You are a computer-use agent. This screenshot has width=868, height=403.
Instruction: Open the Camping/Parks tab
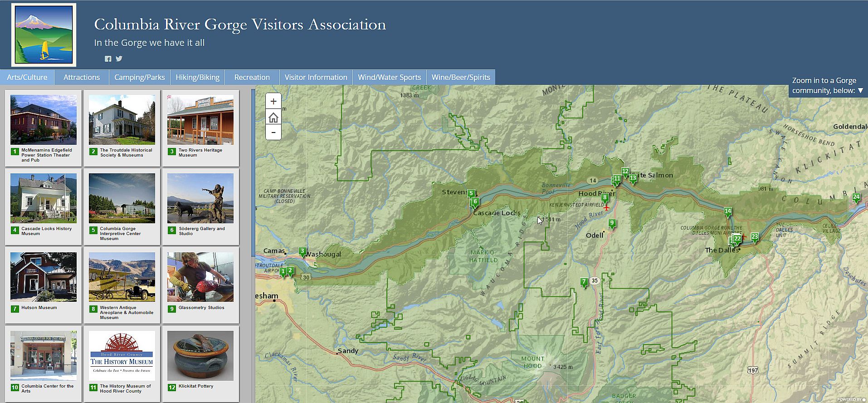pos(140,77)
